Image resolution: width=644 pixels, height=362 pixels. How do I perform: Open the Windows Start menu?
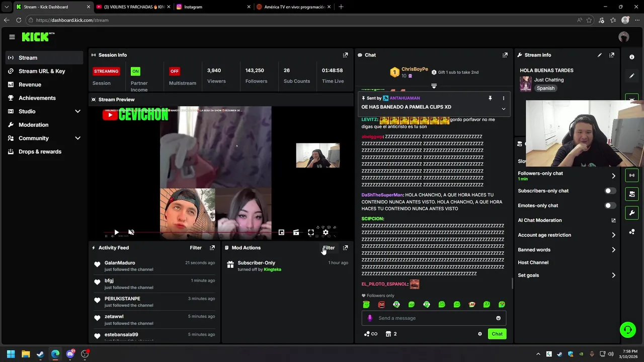pos(11,354)
